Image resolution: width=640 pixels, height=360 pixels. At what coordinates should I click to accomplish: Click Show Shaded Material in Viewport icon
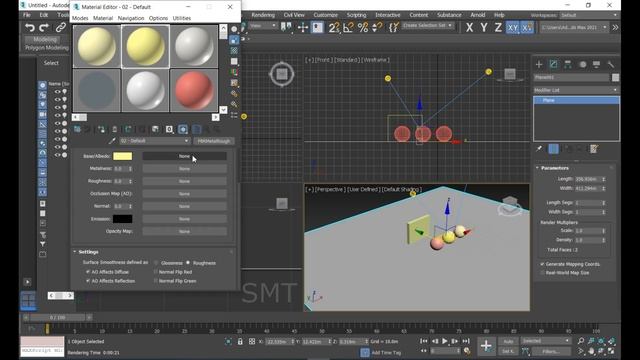click(183, 129)
